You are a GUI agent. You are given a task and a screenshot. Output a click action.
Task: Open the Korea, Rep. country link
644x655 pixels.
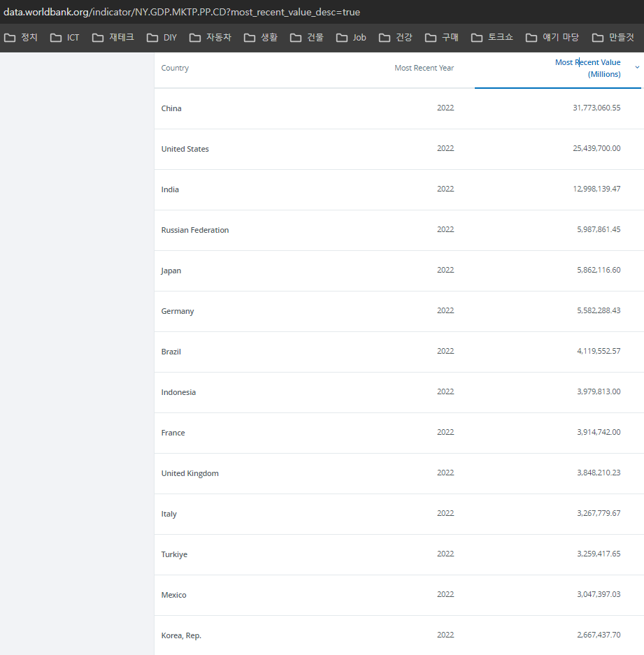[x=181, y=635]
